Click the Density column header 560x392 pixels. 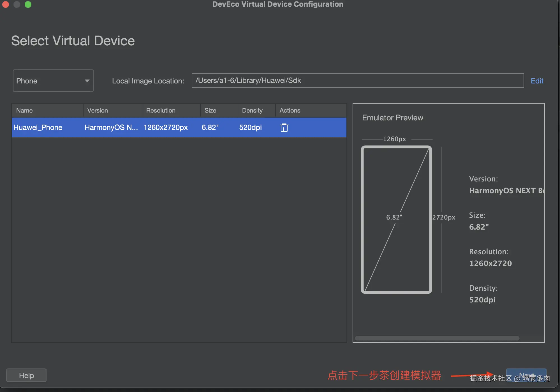click(x=252, y=111)
